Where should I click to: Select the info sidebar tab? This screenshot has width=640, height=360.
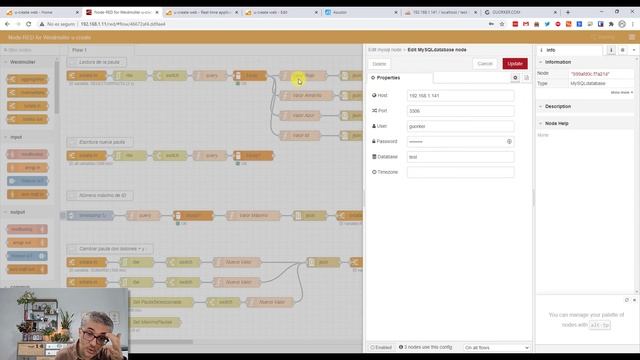[569, 50]
